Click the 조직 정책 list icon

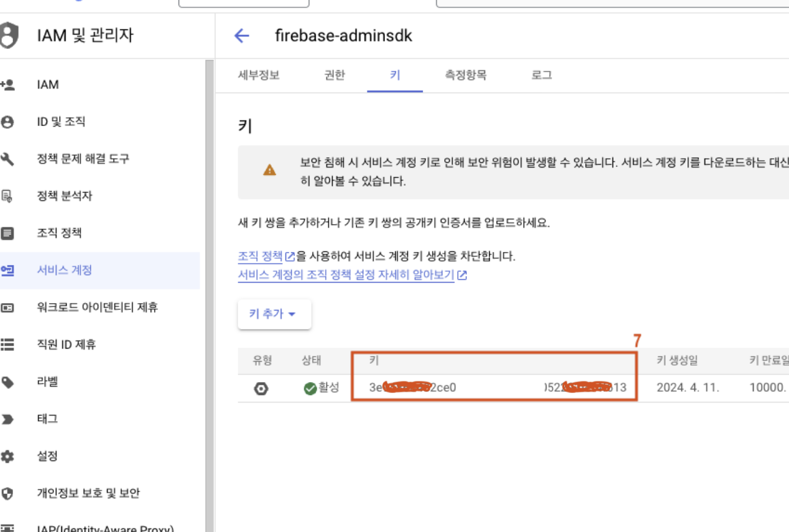tap(7, 234)
